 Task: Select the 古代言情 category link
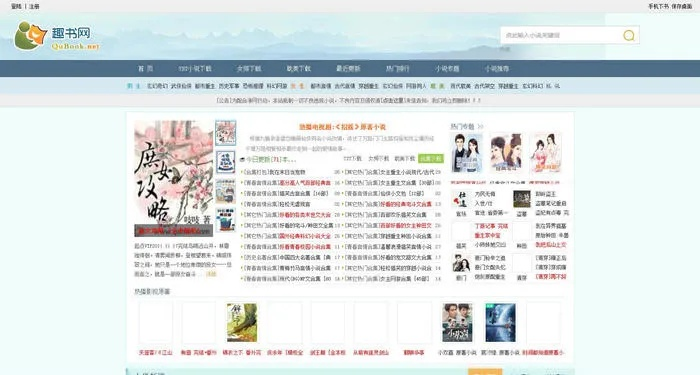click(x=345, y=86)
